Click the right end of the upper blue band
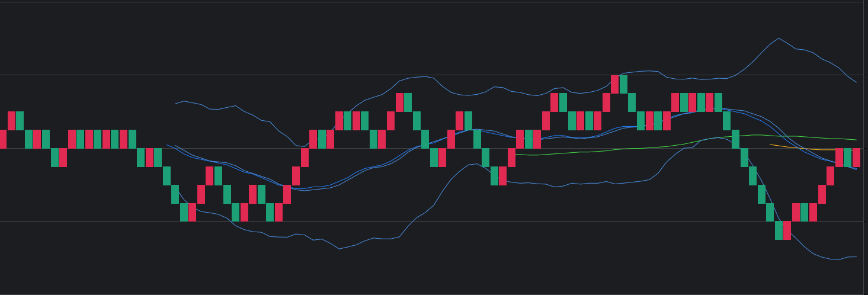 pyautogui.click(x=856, y=82)
